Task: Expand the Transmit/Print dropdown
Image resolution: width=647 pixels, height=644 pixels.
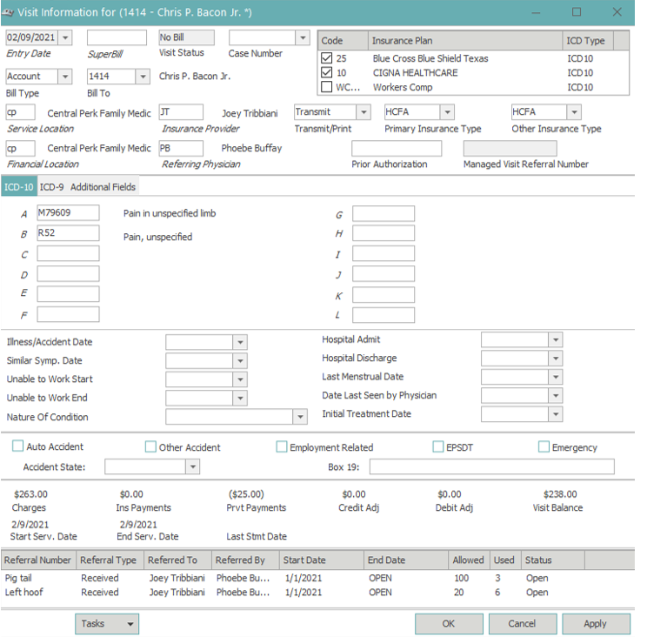Action: (x=363, y=112)
